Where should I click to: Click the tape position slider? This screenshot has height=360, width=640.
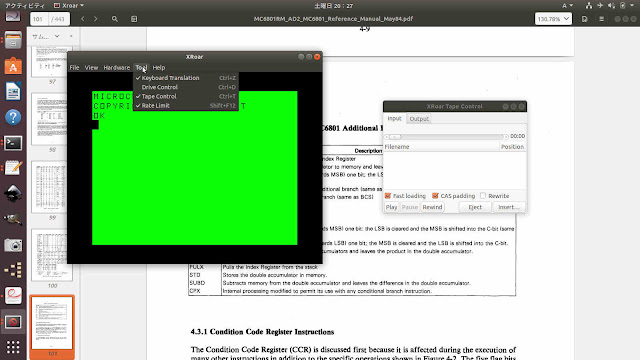click(446, 137)
